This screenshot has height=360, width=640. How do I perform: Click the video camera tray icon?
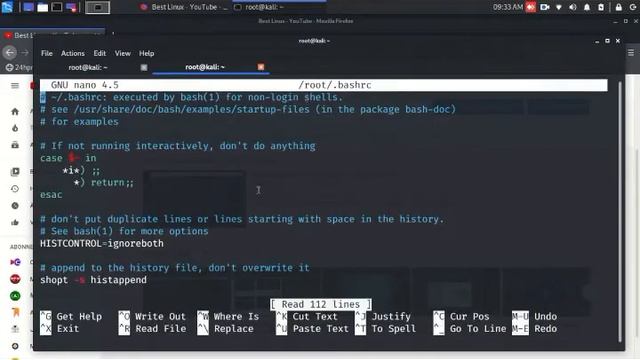[544, 7]
